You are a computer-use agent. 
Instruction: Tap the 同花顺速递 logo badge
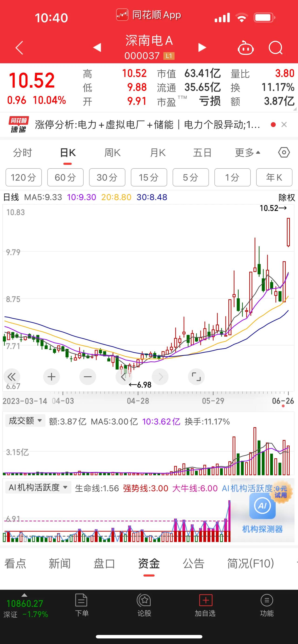(19, 124)
